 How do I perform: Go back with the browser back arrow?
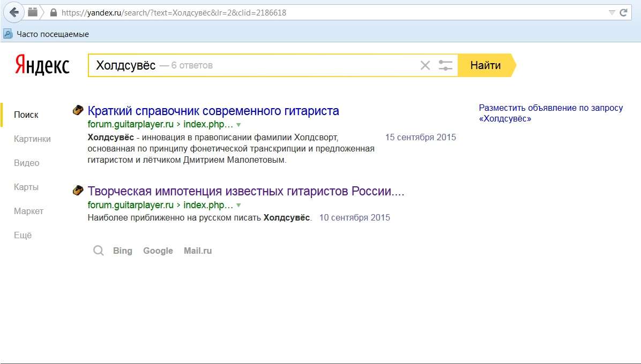coord(14,13)
